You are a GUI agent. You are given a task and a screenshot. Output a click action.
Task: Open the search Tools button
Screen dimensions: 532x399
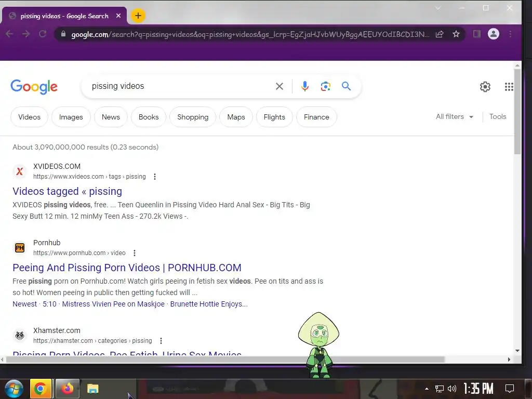[x=497, y=117]
